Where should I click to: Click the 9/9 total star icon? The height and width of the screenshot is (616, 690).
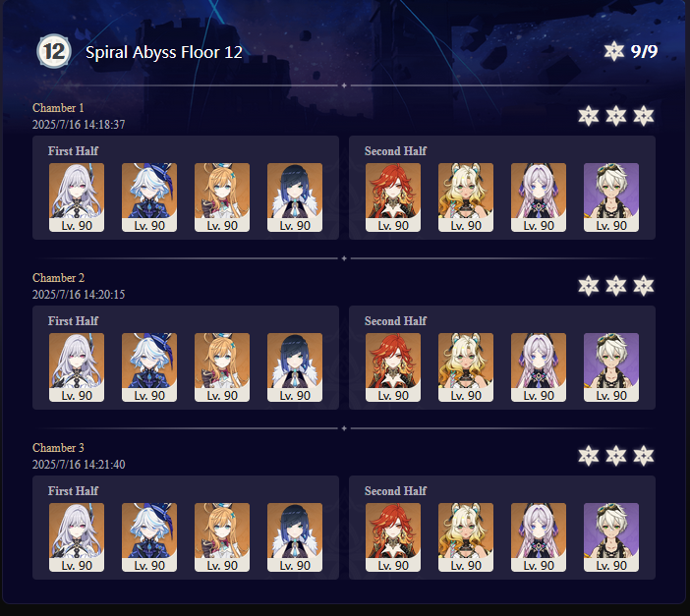614,51
